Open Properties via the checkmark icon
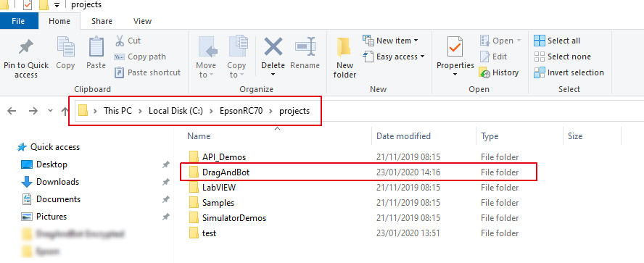644x263 pixels. [x=455, y=47]
